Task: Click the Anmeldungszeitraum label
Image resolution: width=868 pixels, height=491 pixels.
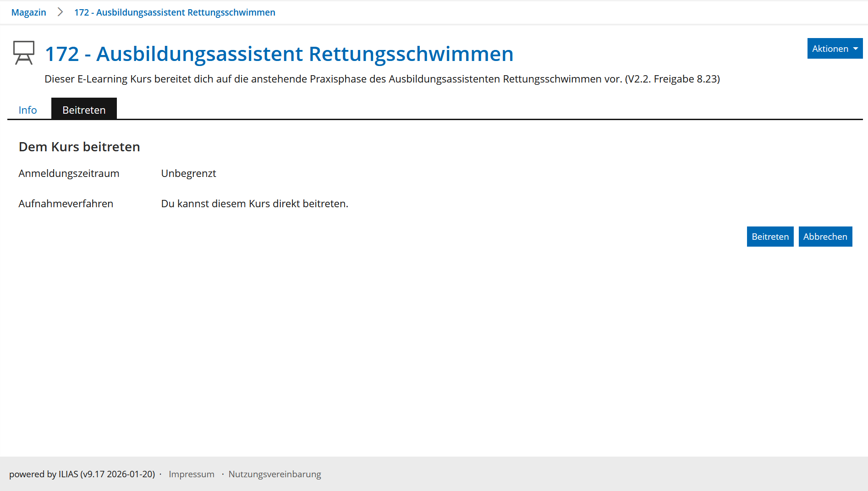Action: 69,173
